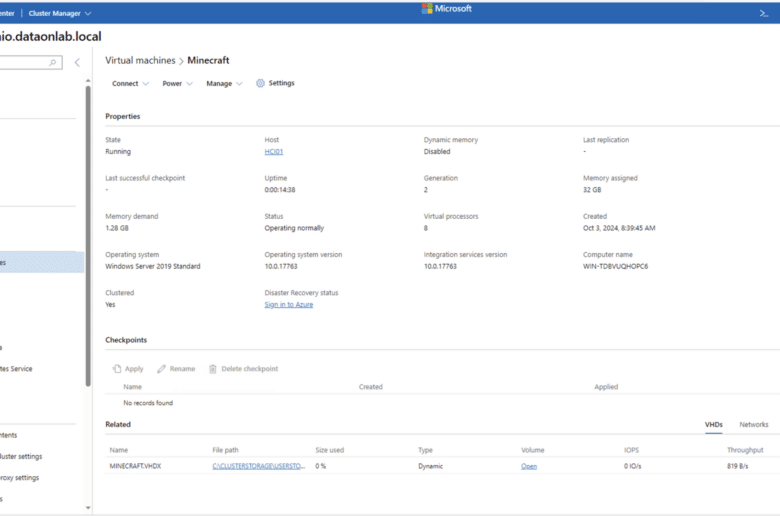Viewport: 780px width, 516px height.
Task: Switch to the VHDs tab
Action: [713, 424]
